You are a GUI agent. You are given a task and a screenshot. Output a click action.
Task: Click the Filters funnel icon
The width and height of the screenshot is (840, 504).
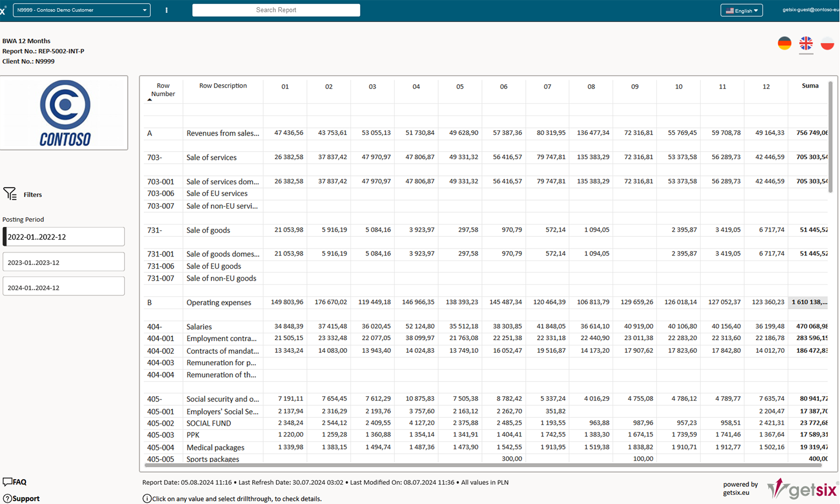10,194
